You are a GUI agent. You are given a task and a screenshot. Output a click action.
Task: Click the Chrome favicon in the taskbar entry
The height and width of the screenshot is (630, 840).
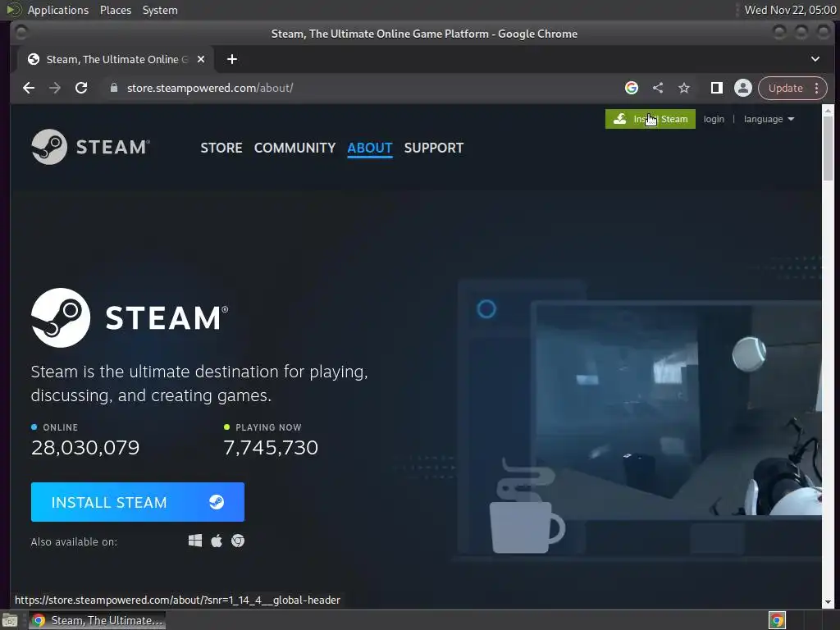pyautogui.click(x=39, y=620)
